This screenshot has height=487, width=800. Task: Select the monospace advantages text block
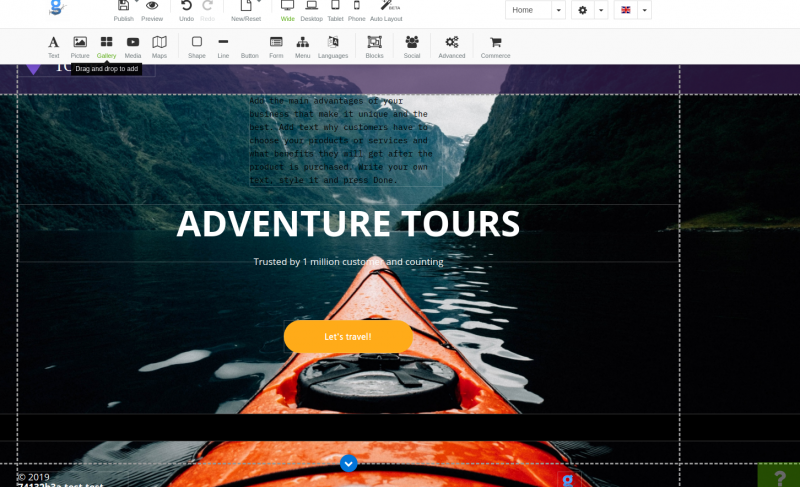[345, 140]
